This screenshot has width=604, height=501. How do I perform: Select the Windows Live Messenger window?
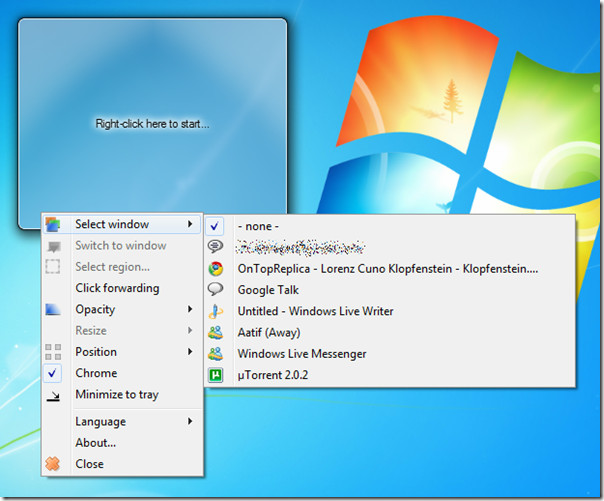pos(390,354)
